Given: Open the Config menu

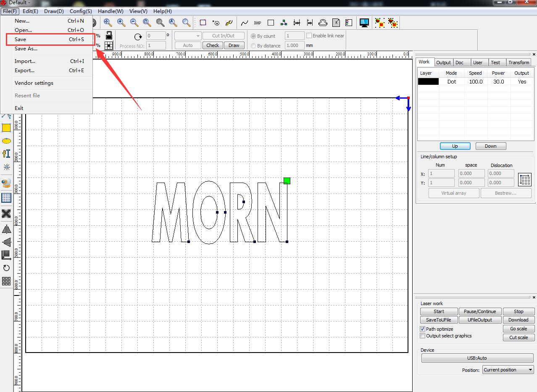Looking at the screenshot, I should 81,11.
